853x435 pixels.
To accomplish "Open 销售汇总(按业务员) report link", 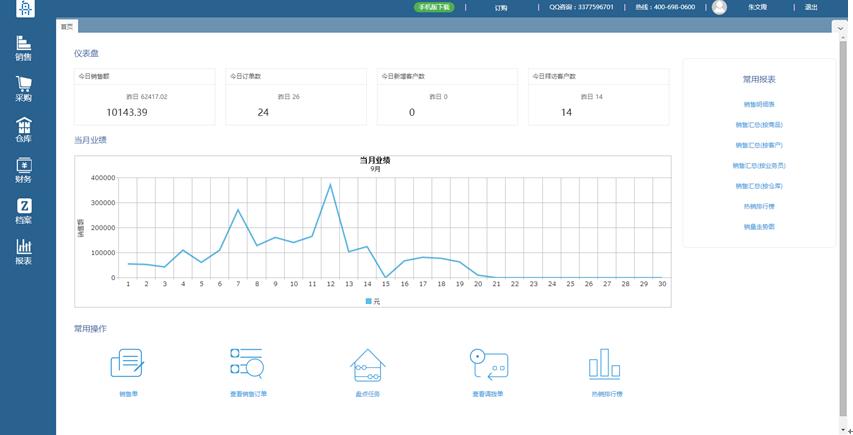I will tap(759, 166).
